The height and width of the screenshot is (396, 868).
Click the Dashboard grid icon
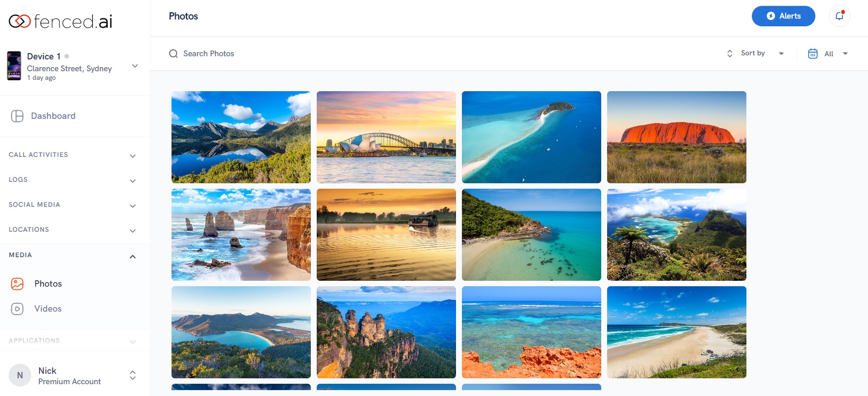[x=17, y=116]
